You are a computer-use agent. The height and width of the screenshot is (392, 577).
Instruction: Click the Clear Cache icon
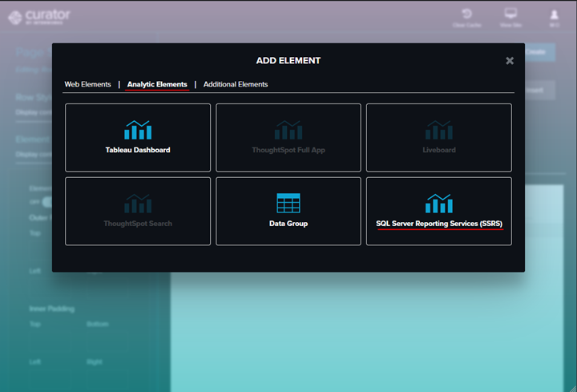coord(466,14)
